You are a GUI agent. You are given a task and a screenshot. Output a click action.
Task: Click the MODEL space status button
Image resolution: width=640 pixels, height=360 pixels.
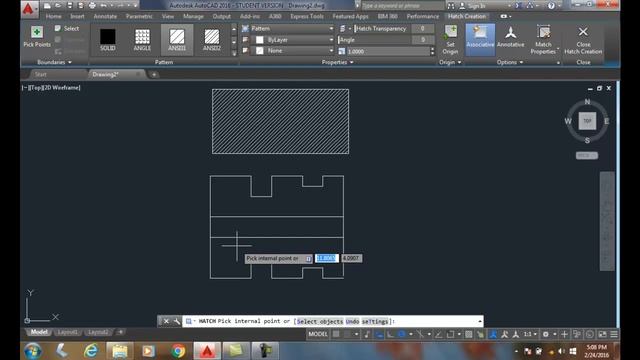click(318, 334)
